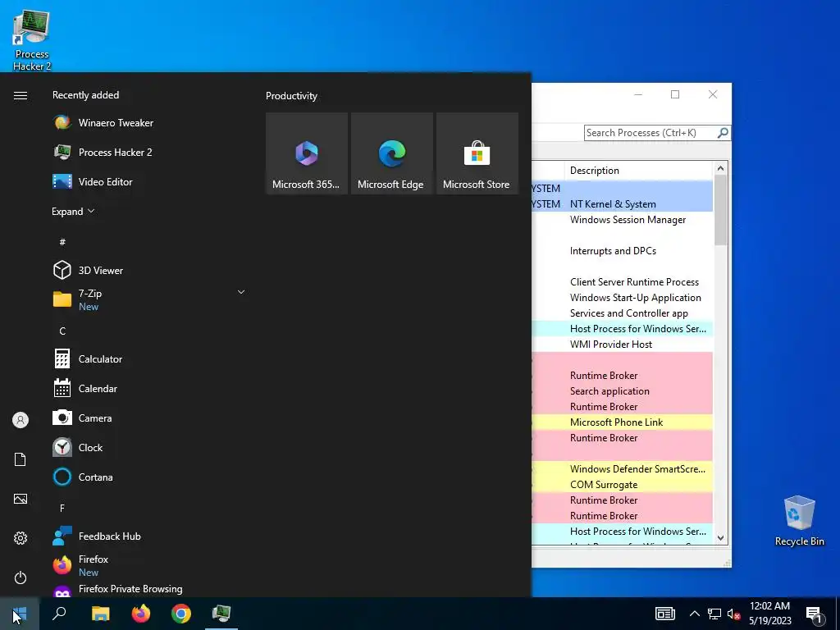The image size is (840, 630).
Task: Open user account icon in Start sidebar
Action: [21, 420]
